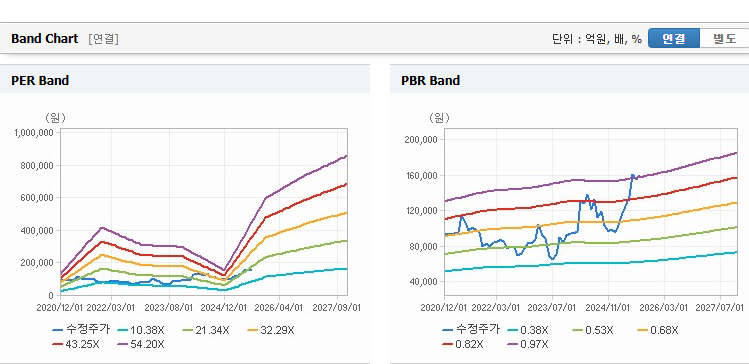Toggle the 54.20X legend series
749x364 pixels.
coord(140,344)
